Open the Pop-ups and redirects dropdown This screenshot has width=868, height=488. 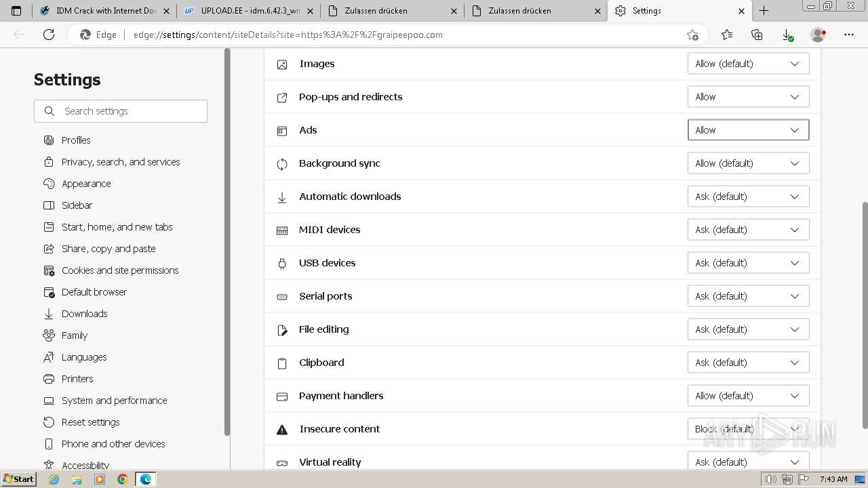748,97
